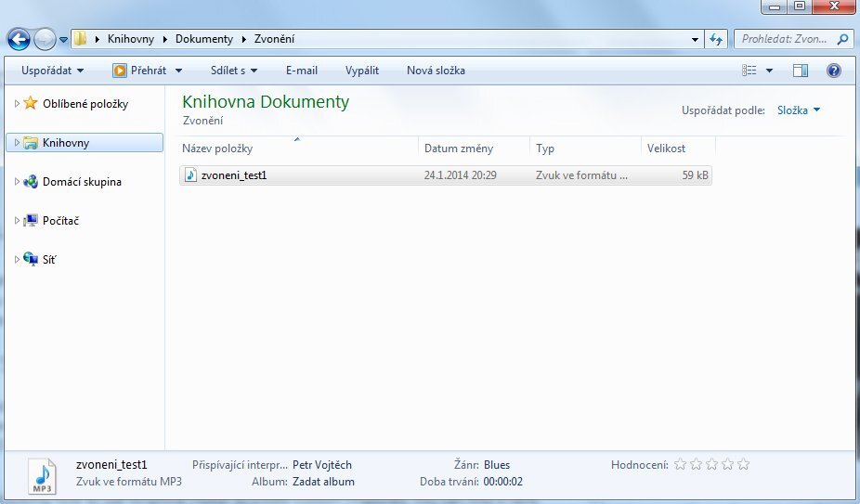Open the Uspořádat menu
Image resolution: width=860 pixels, height=504 pixels.
53,71
